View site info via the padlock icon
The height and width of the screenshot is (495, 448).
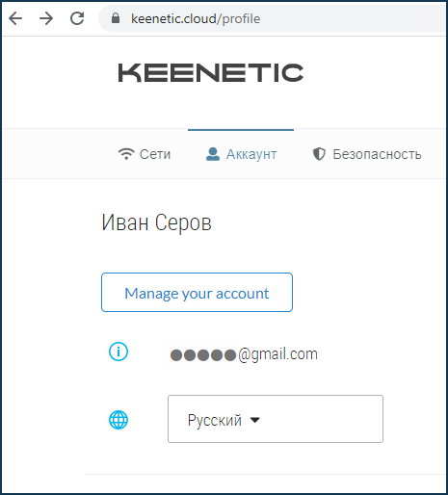pos(116,18)
